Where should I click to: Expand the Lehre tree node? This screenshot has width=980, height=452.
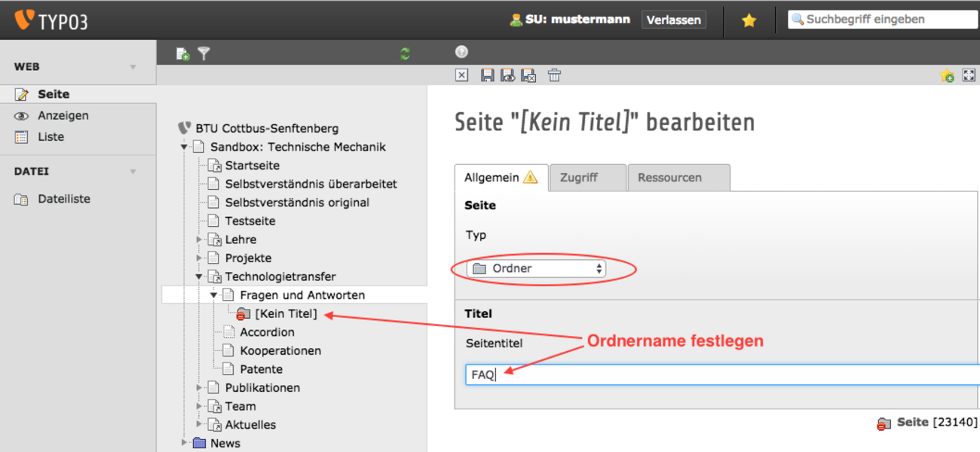click(199, 240)
